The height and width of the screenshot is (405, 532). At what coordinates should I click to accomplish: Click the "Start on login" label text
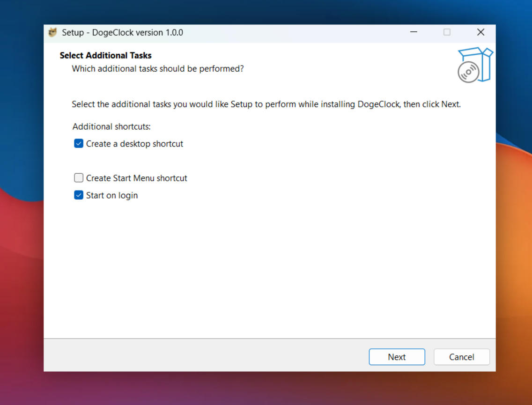(112, 195)
